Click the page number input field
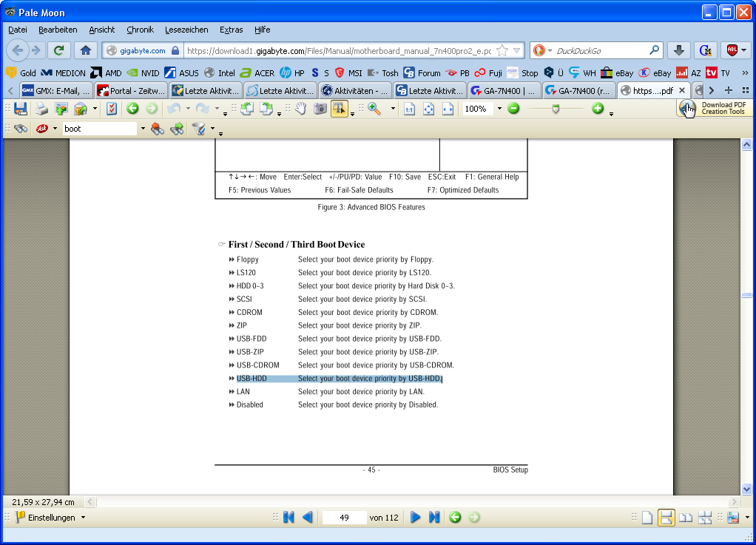Screen dimensions: 756x545 click(x=344, y=518)
